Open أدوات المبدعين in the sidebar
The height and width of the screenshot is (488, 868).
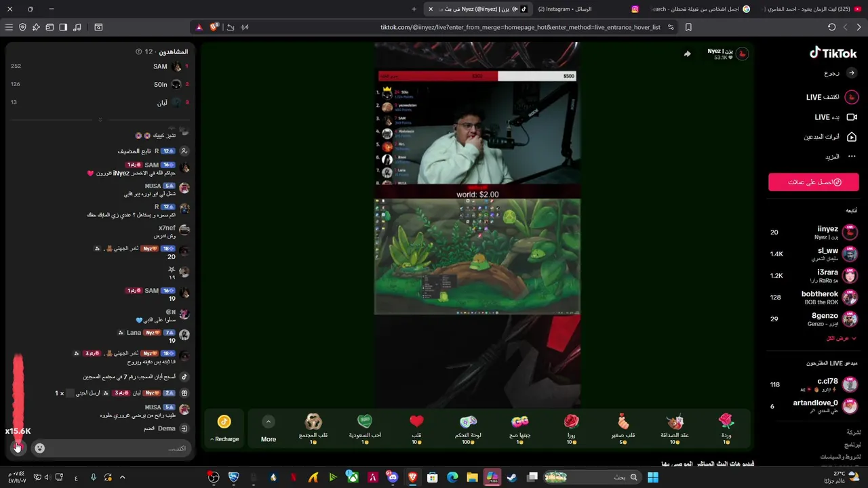point(830,137)
